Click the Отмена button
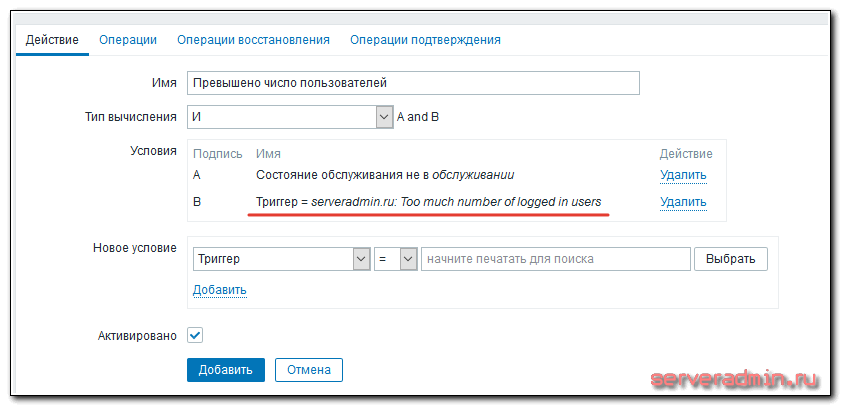This screenshot has height=407, width=842. (x=309, y=370)
